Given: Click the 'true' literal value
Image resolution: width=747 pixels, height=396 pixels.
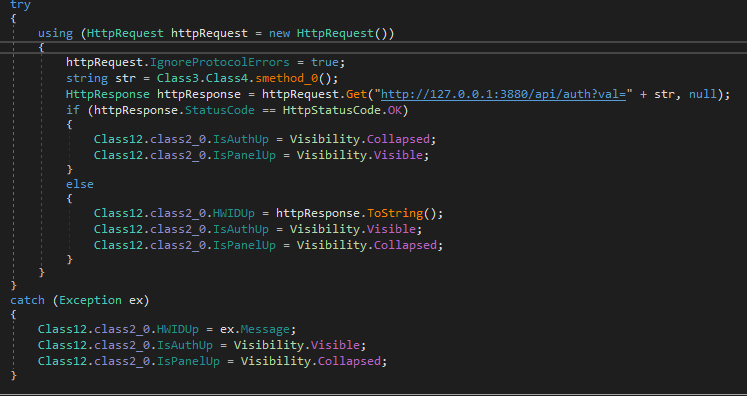Looking at the screenshot, I should coord(324,62).
